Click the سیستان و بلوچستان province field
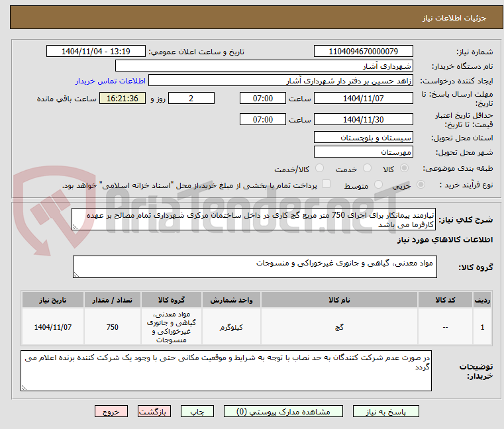The width and height of the screenshot is (504, 429). click(x=363, y=138)
